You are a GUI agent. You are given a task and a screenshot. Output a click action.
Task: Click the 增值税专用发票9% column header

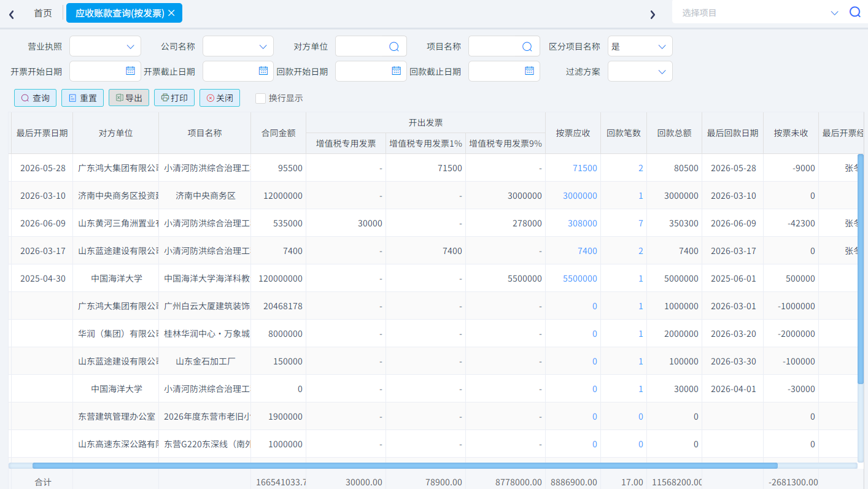coord(505,144)
